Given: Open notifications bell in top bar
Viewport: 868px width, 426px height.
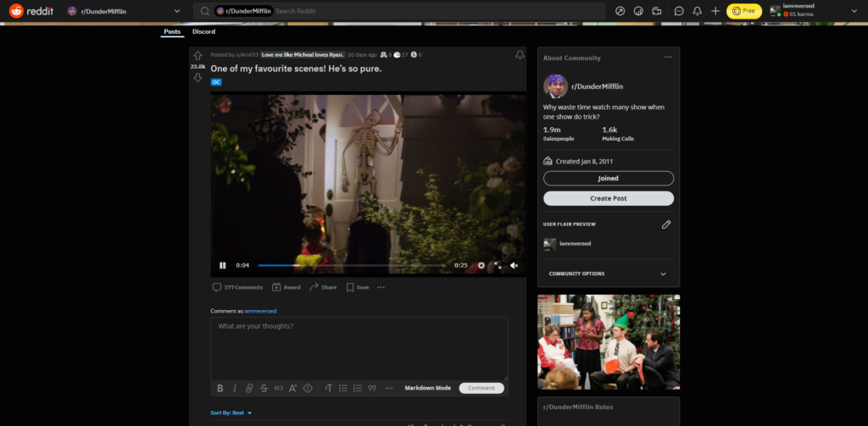Looking at the screenshot, I should (x=697, y=11).
